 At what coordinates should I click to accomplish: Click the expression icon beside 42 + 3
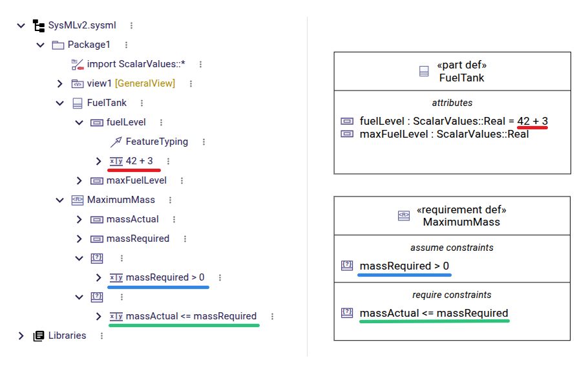tap(116, 162)
